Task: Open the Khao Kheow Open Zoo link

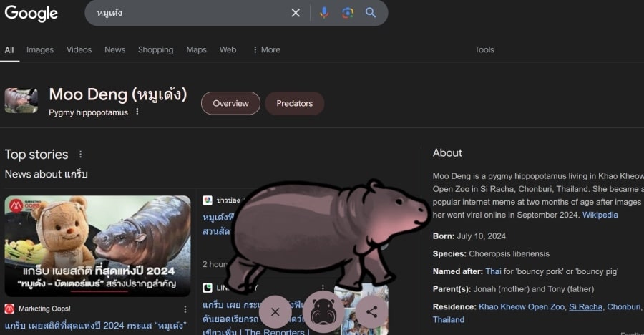Action: 522,306
